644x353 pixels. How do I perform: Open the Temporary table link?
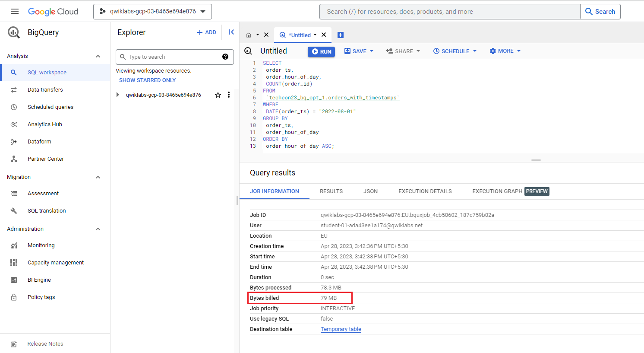coord(341,329)
